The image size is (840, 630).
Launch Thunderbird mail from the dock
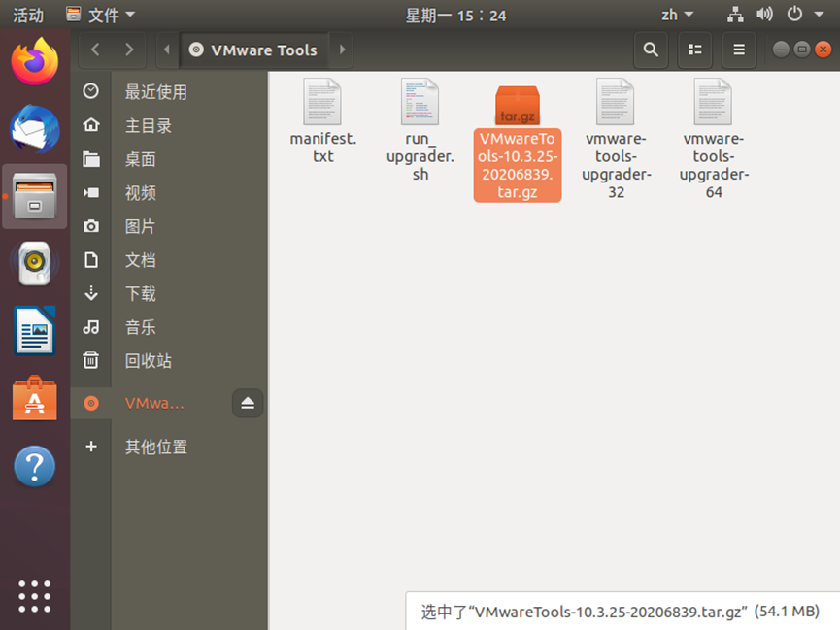(35, 129)
